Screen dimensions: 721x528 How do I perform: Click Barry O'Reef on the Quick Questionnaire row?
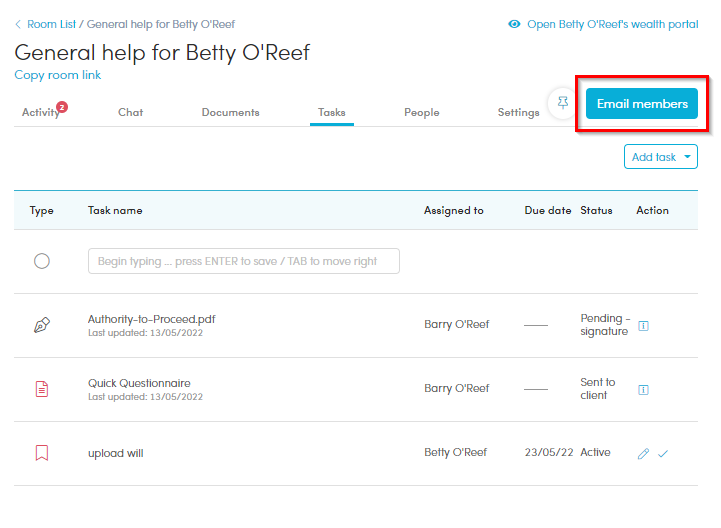[x=457, y=389]
